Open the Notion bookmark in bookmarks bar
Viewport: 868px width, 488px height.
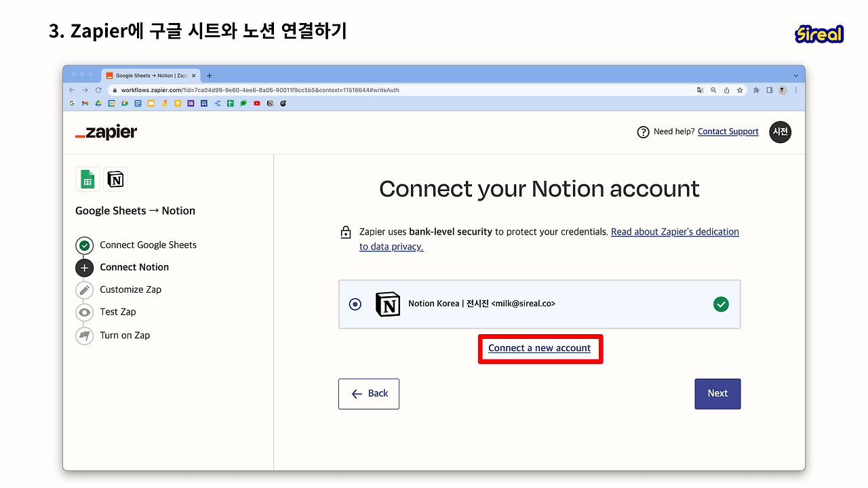[x=270, y=104]
